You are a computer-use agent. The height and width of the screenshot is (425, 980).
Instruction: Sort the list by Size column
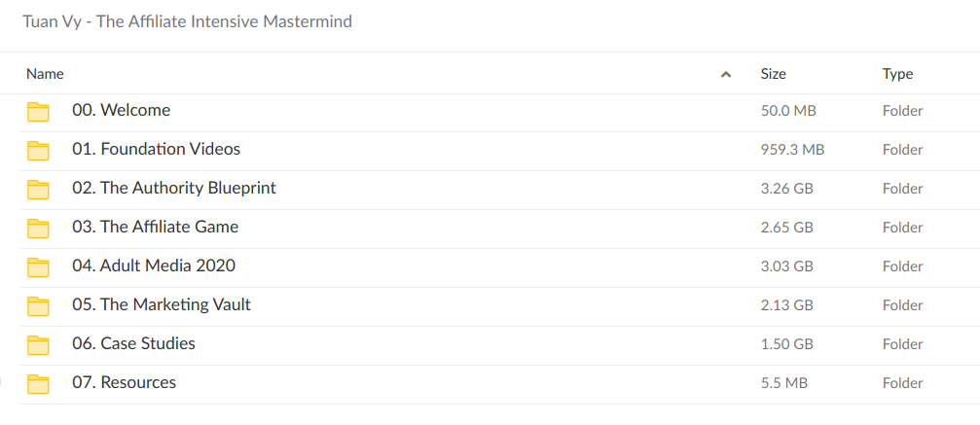[773, 74]
